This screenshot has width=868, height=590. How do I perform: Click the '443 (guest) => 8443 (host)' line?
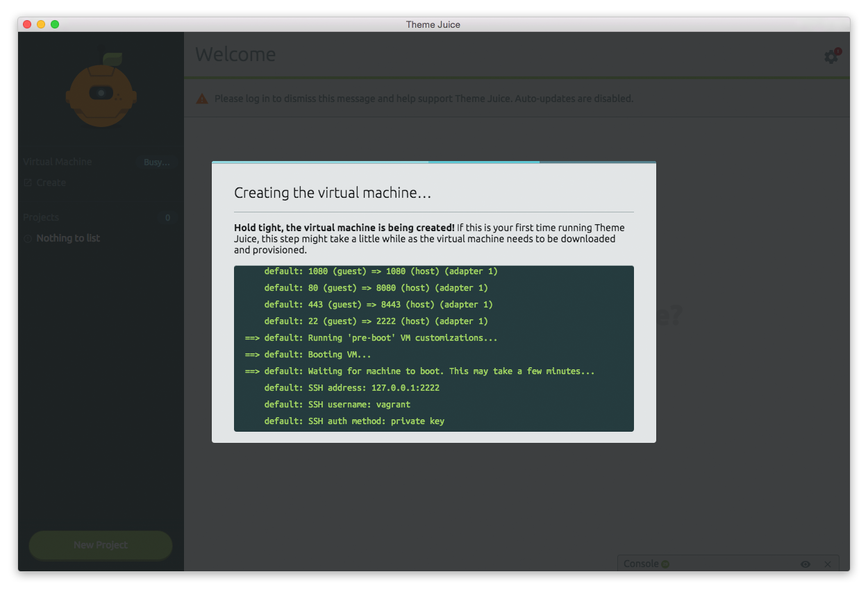(378, 305)
